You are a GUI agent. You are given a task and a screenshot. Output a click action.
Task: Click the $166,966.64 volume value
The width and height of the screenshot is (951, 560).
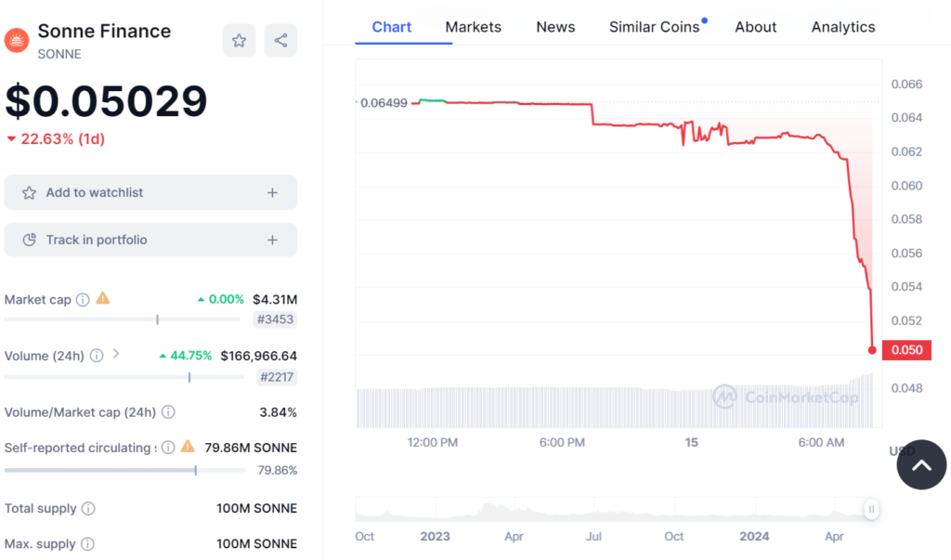pyautogui.click(x=258, y=356)
